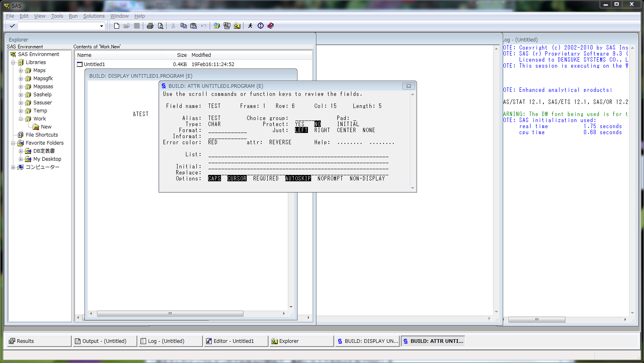Submit code using the running-man icon
644x363 pixels.
tap(250, 25)
